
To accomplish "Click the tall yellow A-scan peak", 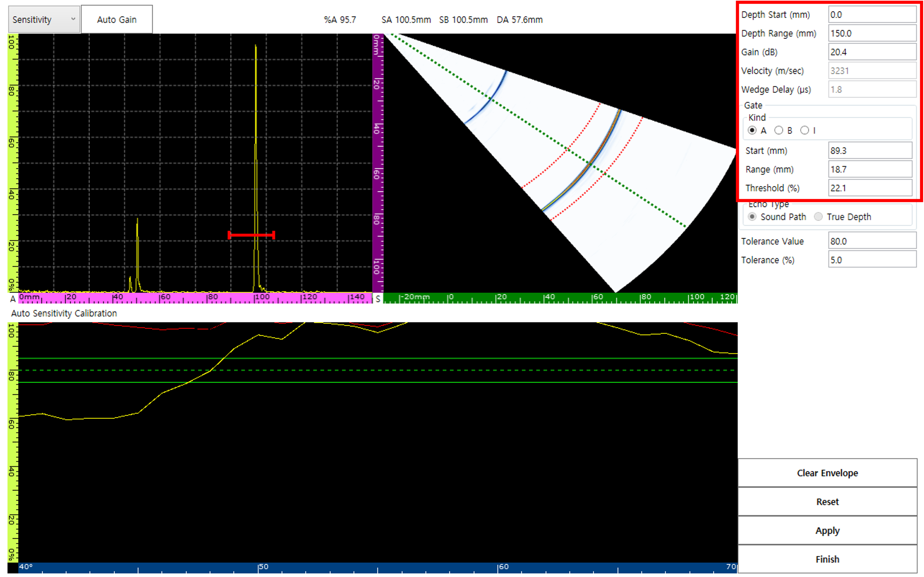I will click(x=256, y=168).
